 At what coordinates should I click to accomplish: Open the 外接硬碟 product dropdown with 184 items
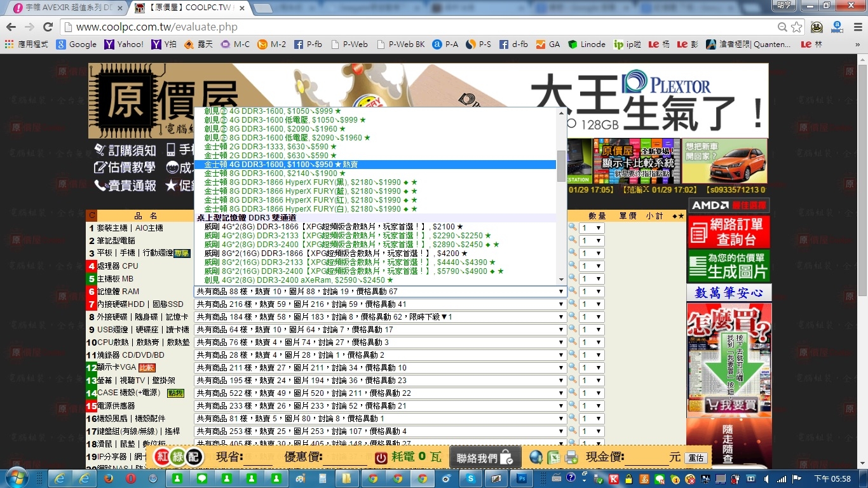point(380,317)
